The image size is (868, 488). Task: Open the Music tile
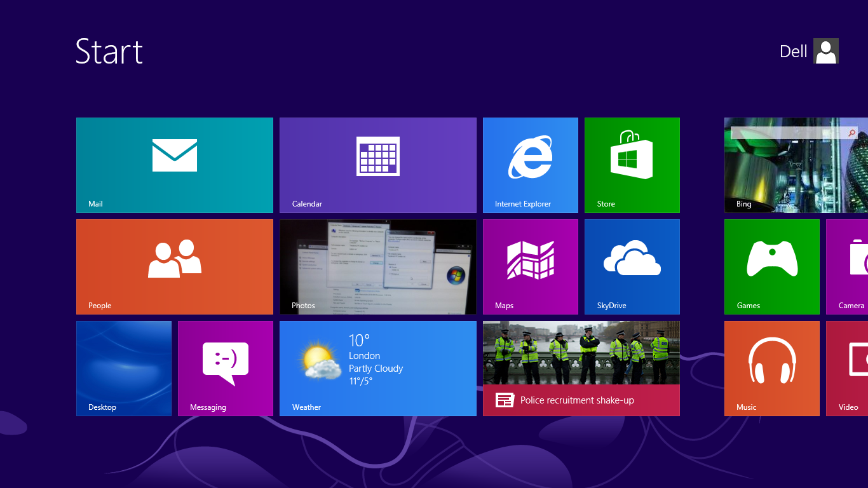(772, 369)
